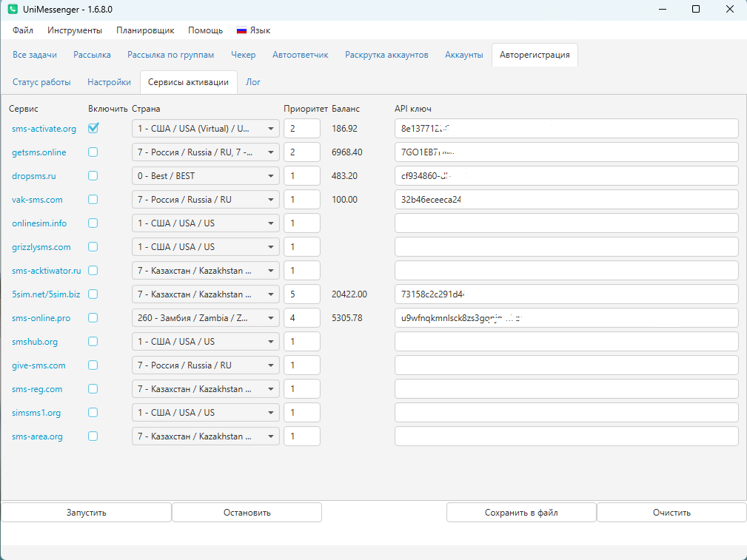Click the 5sim.net priority field

(x=302, y=294)
